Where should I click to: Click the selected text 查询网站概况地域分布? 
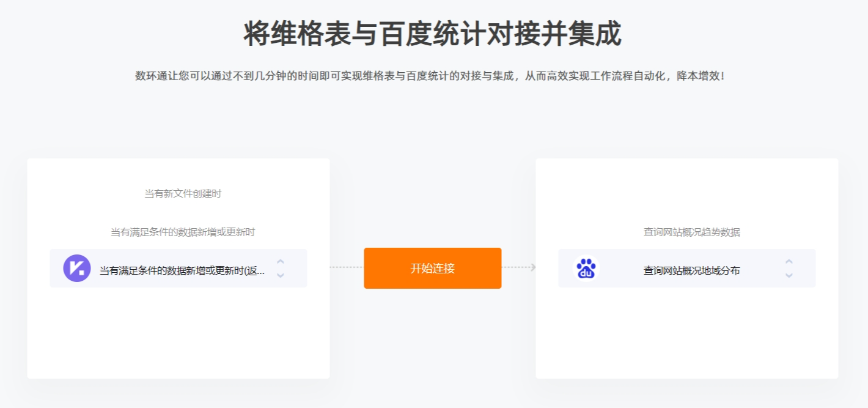[x=691, y=270]
